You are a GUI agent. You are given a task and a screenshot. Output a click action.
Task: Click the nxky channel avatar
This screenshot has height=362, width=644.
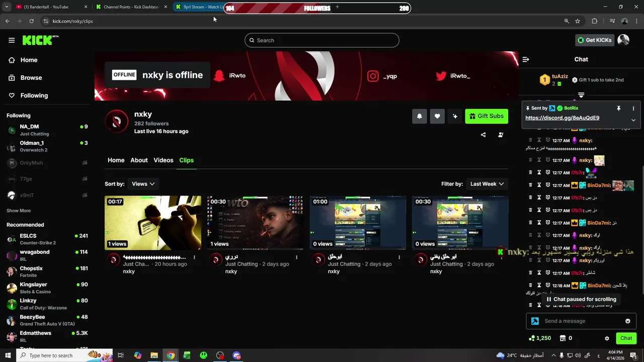pyautogui.click(x=117, y=122)
